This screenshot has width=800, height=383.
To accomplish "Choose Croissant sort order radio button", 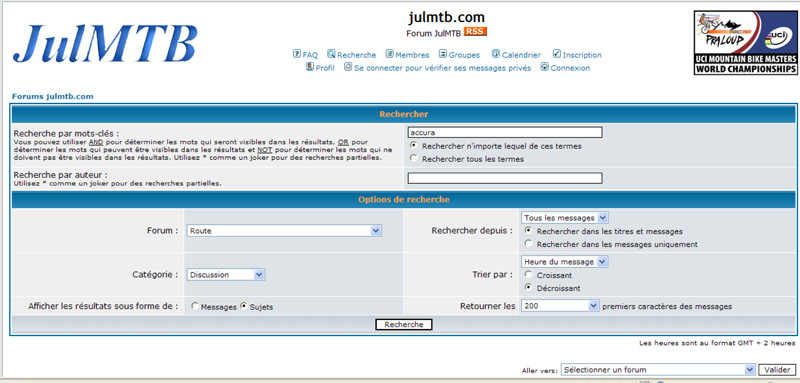I will coord(529,274).
